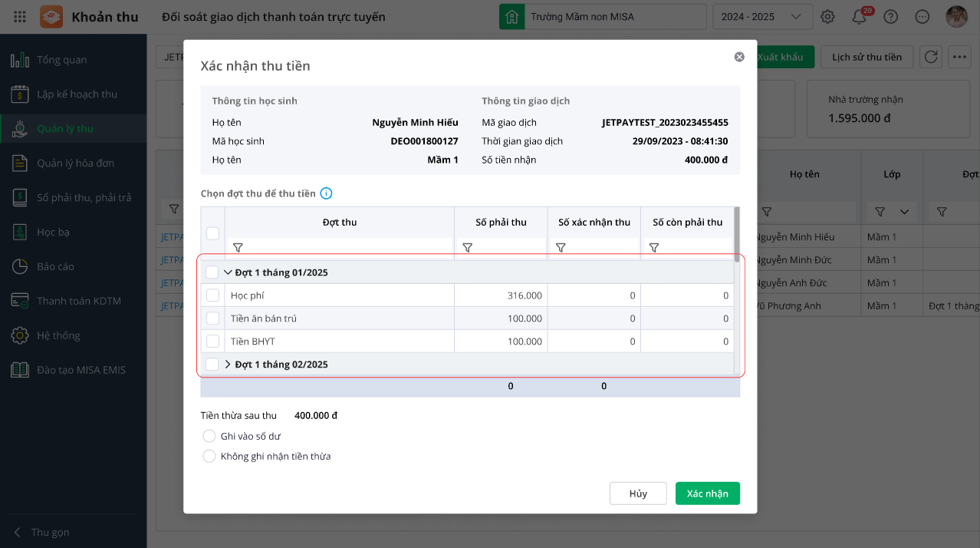Click the info icon beside Chọn đợt thu
980x548 pixels.
point(326,193)
